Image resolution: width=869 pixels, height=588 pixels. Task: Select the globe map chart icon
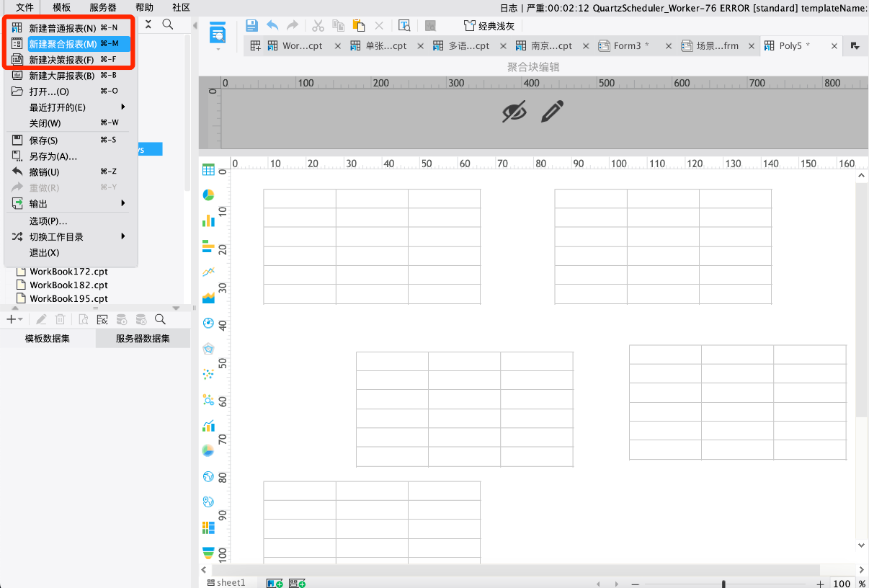click(208, 476)
